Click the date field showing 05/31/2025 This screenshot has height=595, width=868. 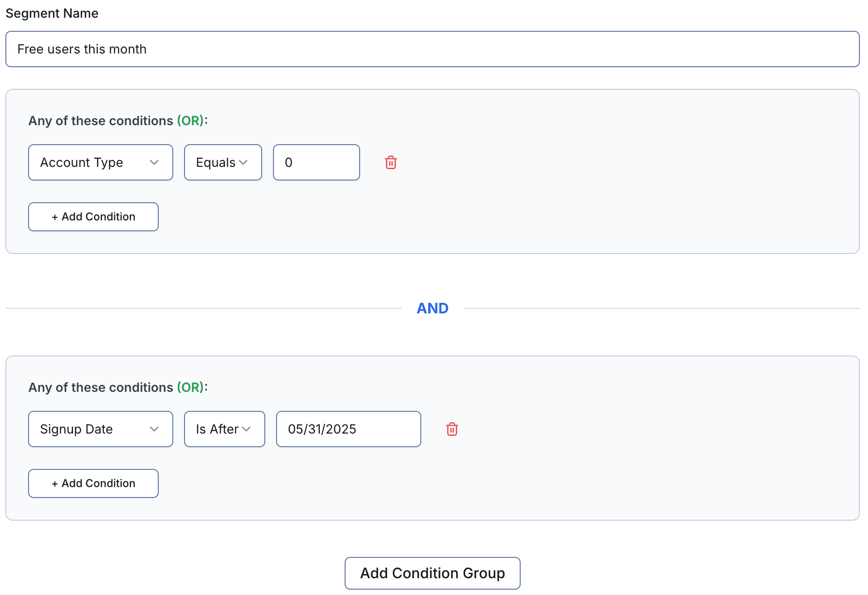pos(348,429)
